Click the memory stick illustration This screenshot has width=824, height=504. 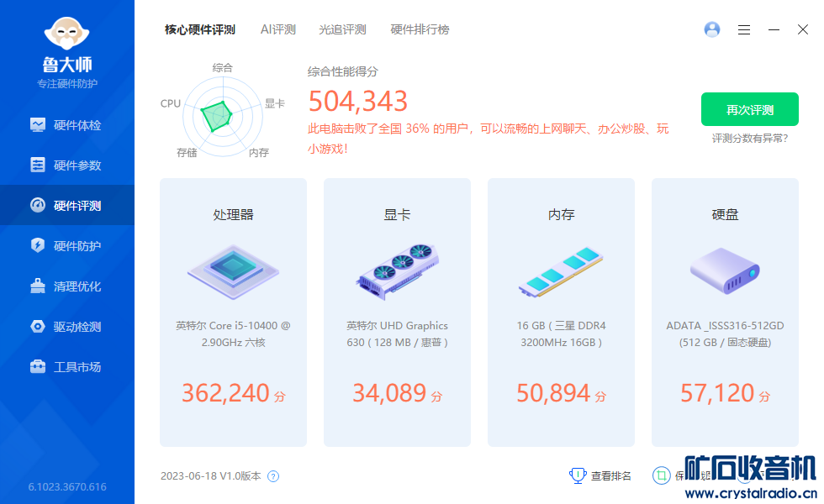pos(561,272)
